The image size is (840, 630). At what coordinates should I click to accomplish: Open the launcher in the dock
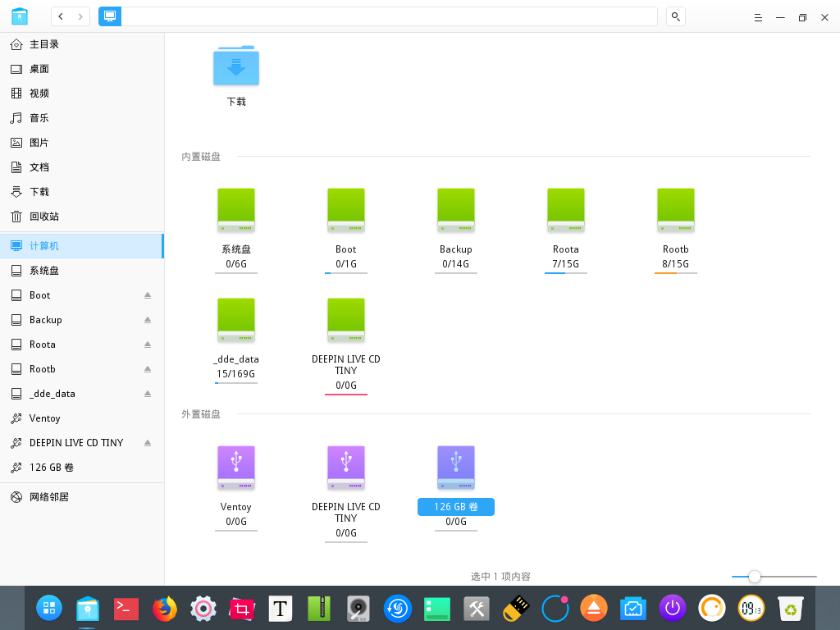coord(49,608)
